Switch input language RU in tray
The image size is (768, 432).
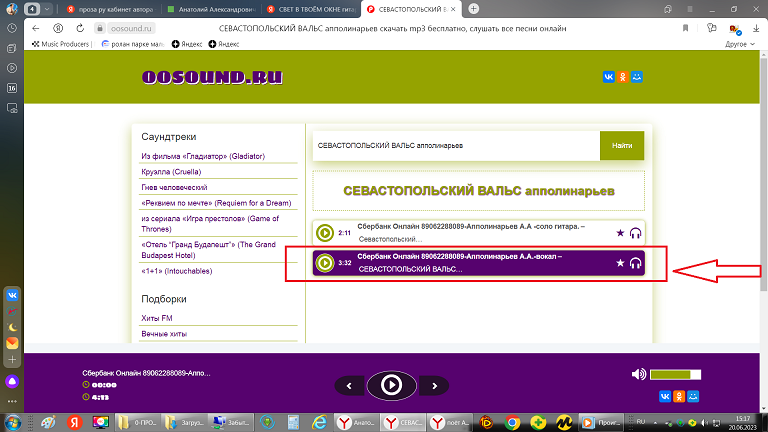tap(641, 422)
